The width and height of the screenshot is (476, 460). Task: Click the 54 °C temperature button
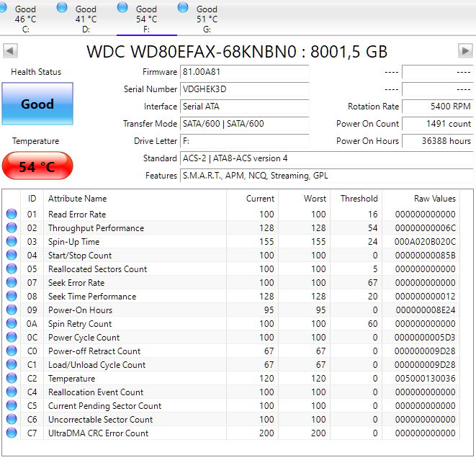(x=37, y=166)
